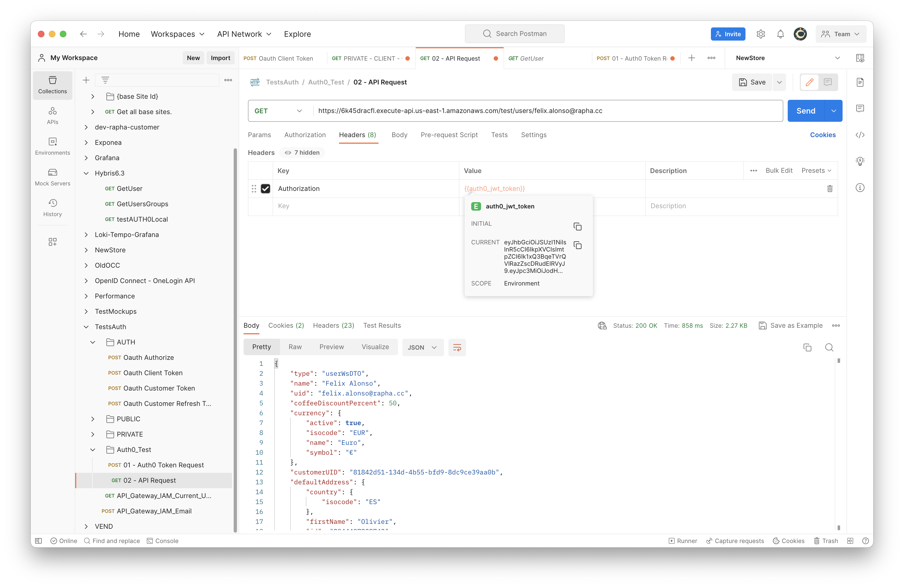Open the NewStore environment selector
904x588 pixels.
[787, 58]
